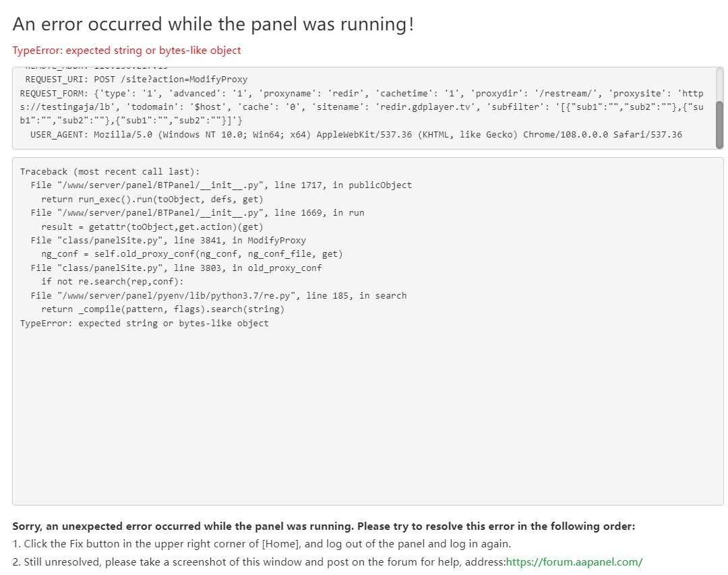Click the "result = getattr" code line
The height and width of the screenshot is (575, 728).
tap(152, 226)
